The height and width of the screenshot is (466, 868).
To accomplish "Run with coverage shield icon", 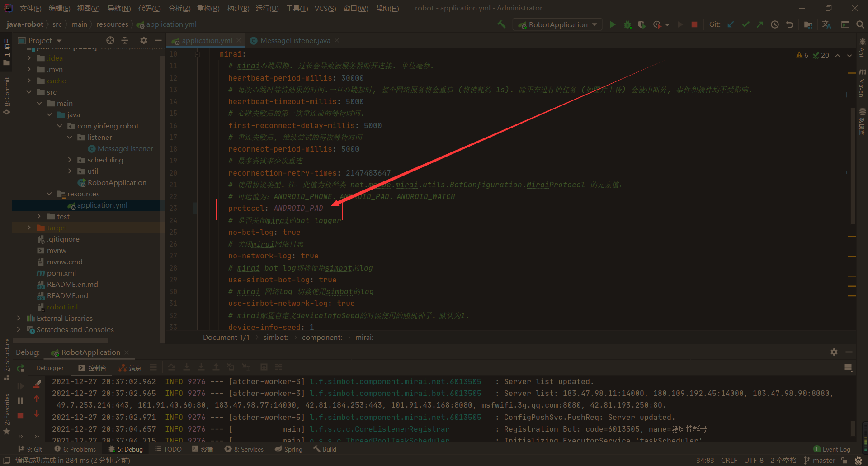I will [642, 24].
